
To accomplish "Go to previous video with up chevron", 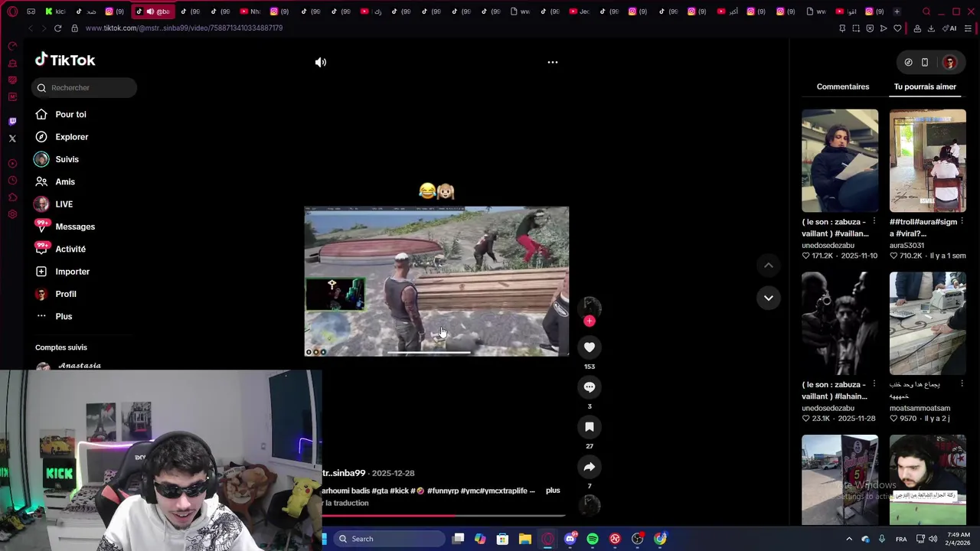I will 769,266.
